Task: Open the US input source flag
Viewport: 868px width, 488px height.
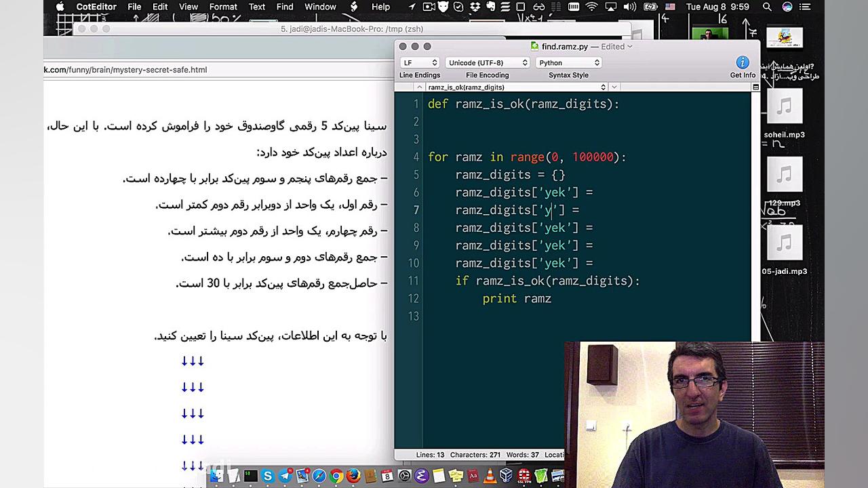Action: (x=669, y=7)
